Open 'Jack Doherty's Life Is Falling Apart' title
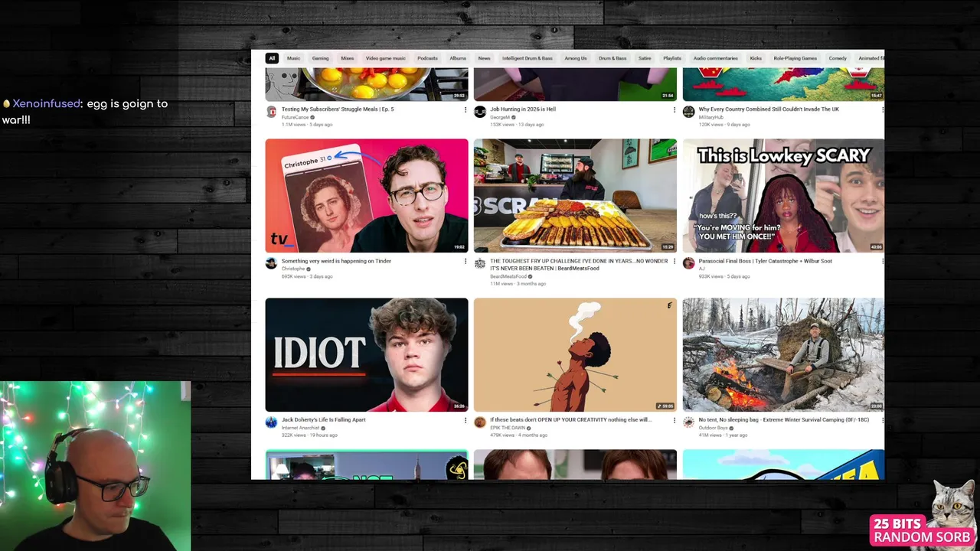The width and height of the screenshot is (980, 551). (324, 420)
